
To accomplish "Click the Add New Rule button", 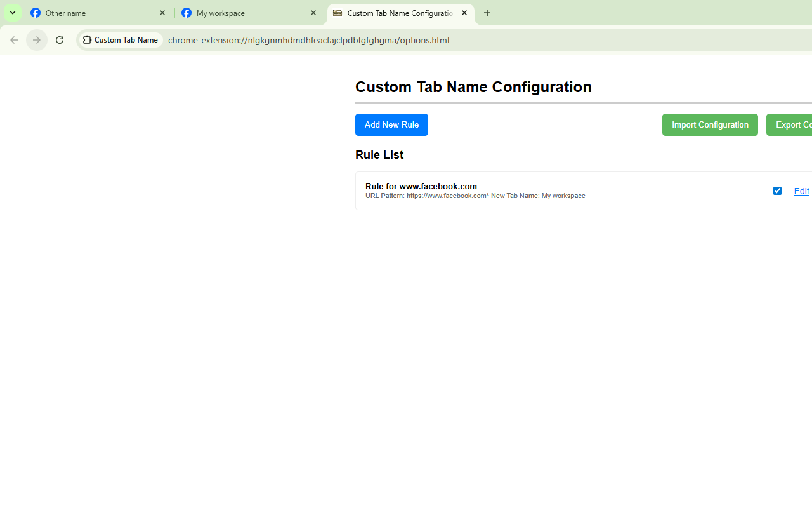I will pyautogui.click(x=391, y=124).
